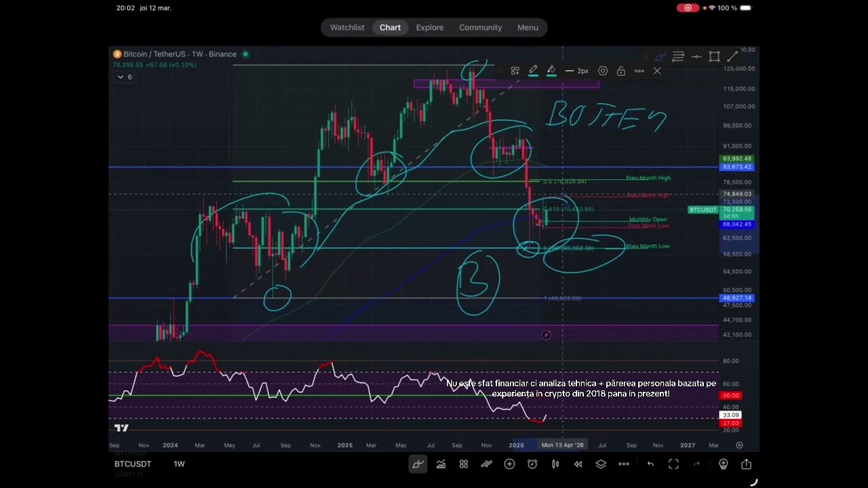Close the floating drawing toolbar
The width and height of the screenshot is (868, 488).
(x=657, y=70)
